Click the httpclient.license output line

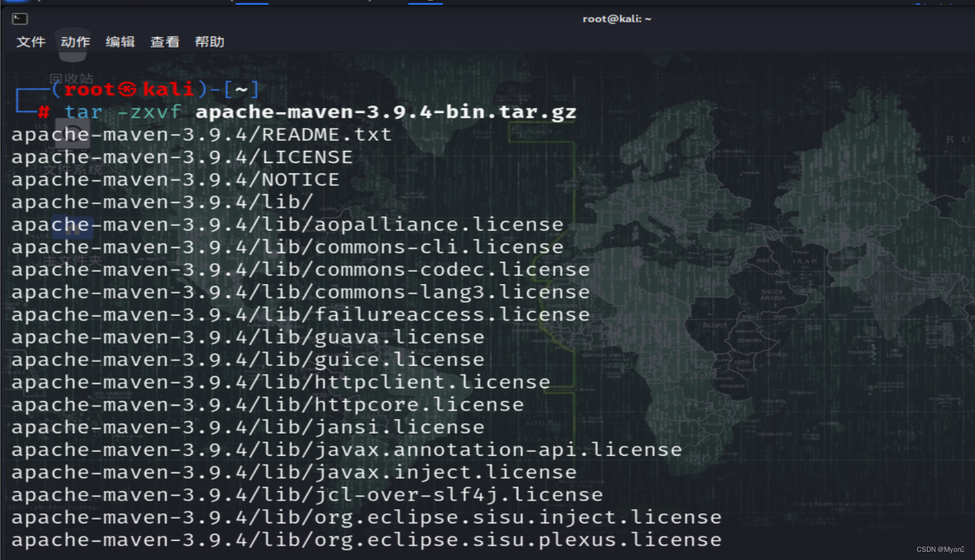(280, 381)
